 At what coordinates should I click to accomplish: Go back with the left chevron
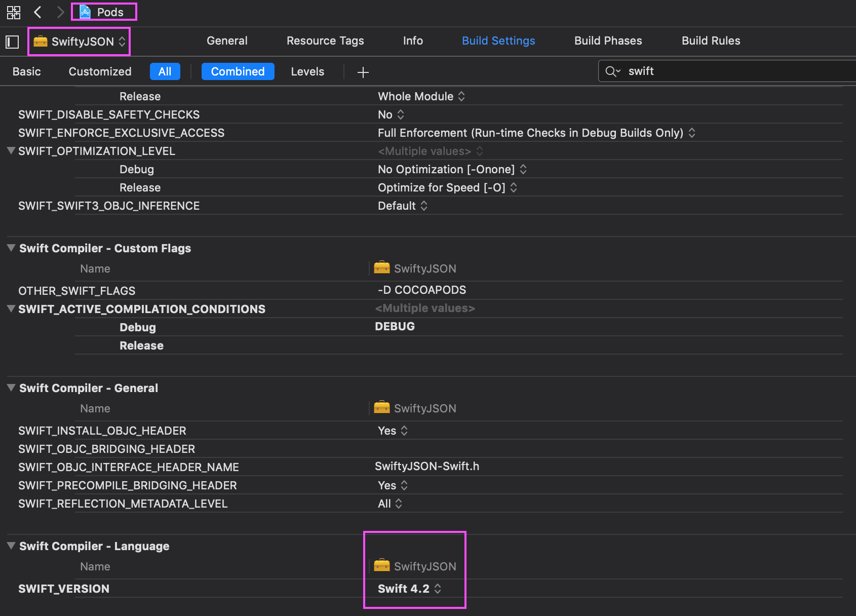[x=37, y=12]
